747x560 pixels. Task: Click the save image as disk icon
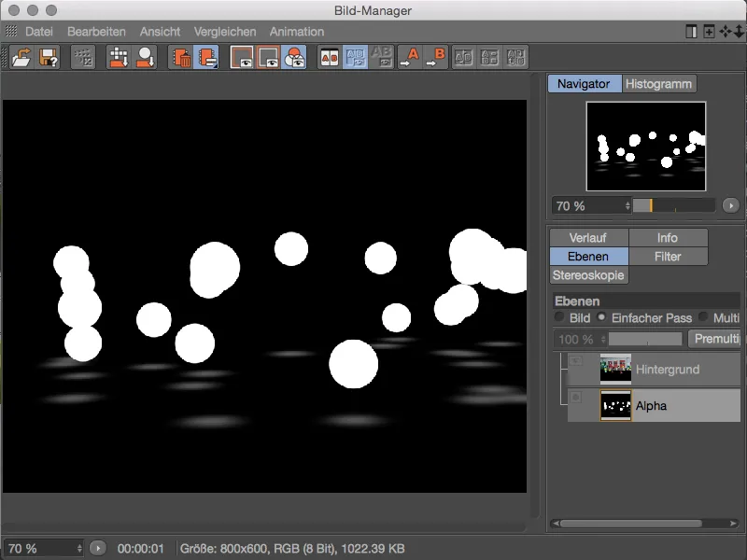pos(49,57)
